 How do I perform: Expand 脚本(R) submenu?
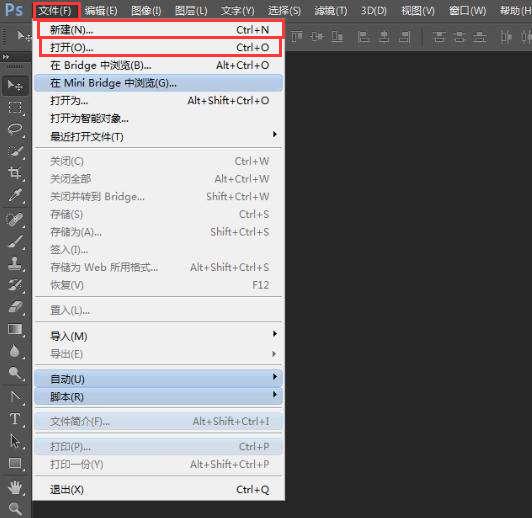[158, 396]
